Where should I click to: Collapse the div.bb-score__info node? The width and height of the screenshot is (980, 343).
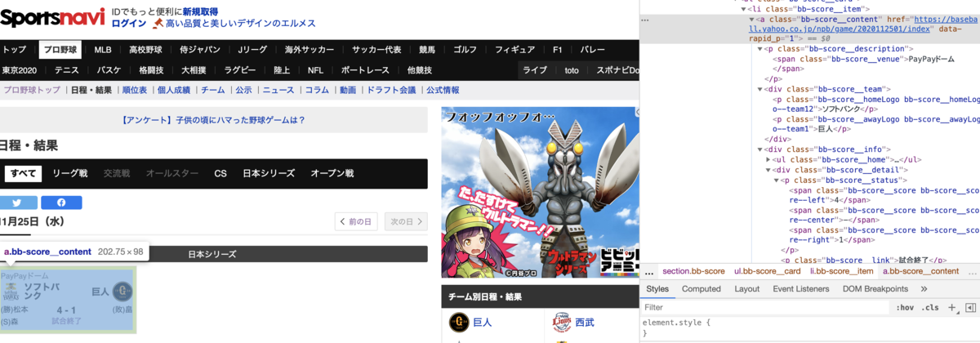[x=759, y=149]
